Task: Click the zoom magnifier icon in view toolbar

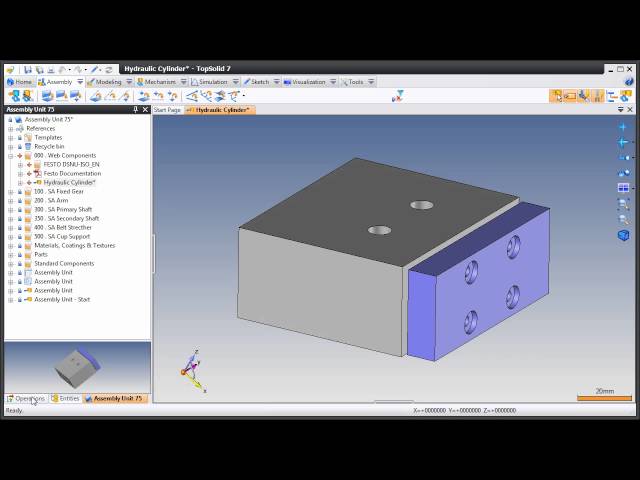Action: pyautogui.click(x=623, y=204)
